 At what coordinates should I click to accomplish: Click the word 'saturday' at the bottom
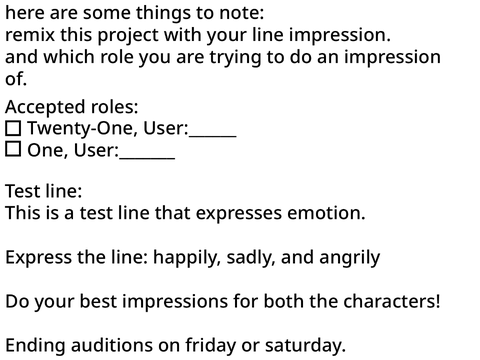[x=305, y=345]
